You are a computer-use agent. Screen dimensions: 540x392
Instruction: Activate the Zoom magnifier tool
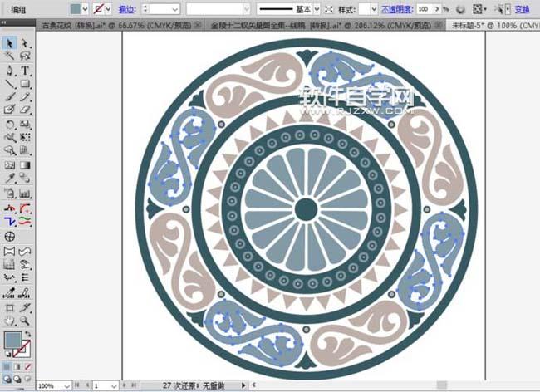pos(25,320)
